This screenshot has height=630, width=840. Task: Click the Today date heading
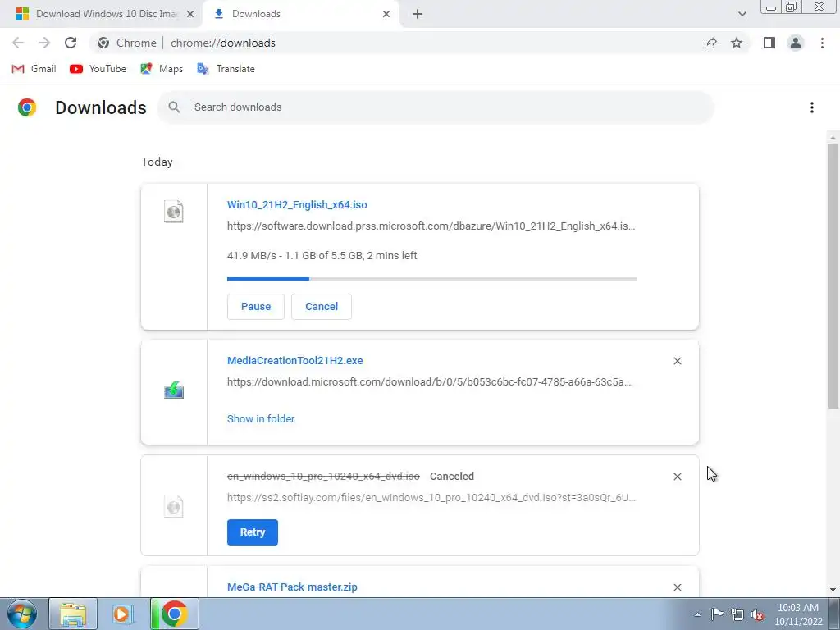[x=157, y=162]
